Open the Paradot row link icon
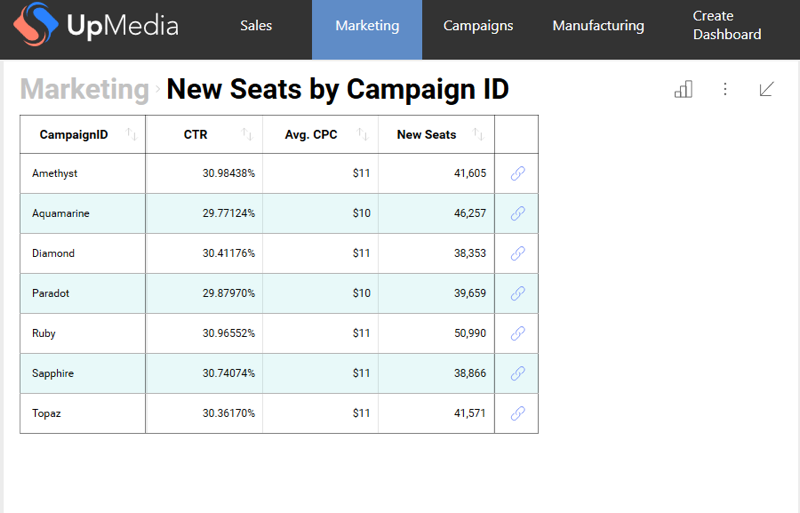This screenshot has width=800, height=513. [517, 293]
